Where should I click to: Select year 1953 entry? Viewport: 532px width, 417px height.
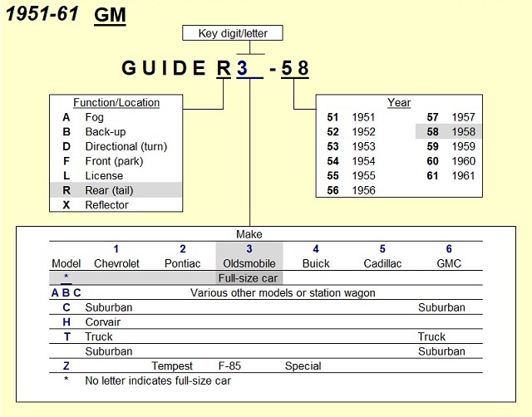point(351,146)
